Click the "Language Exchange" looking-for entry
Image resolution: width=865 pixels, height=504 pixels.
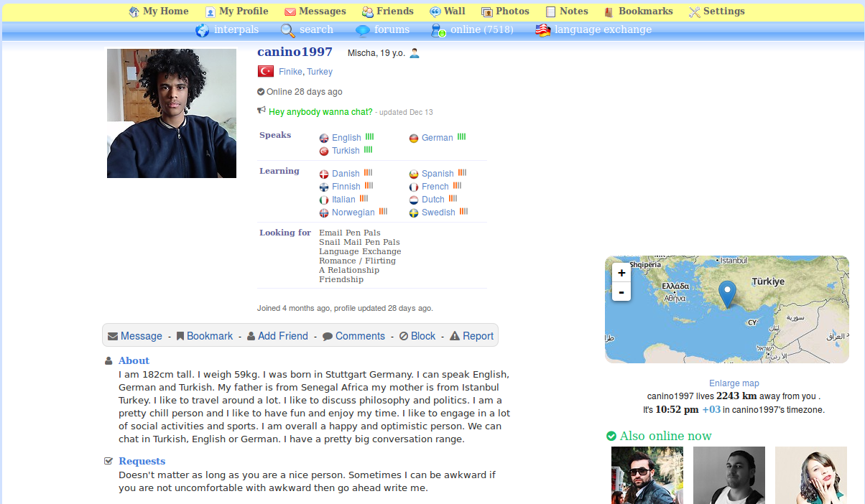coord(361,251)
